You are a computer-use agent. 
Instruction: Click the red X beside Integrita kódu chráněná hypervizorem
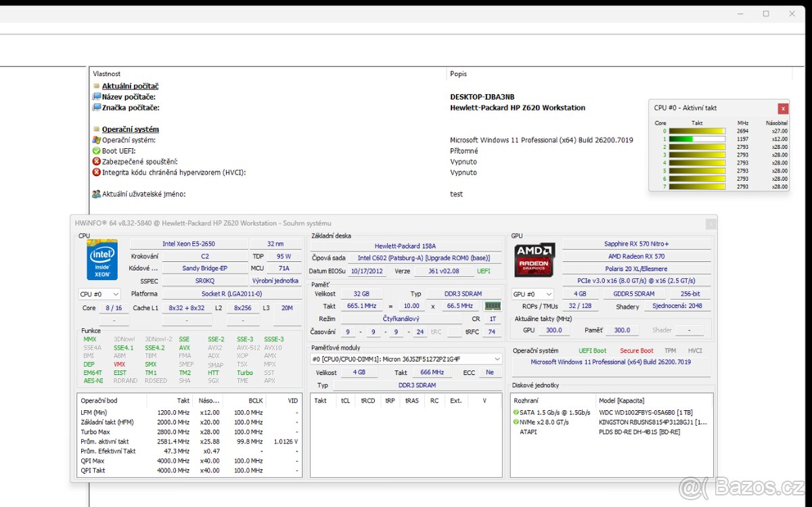point(95,173)
